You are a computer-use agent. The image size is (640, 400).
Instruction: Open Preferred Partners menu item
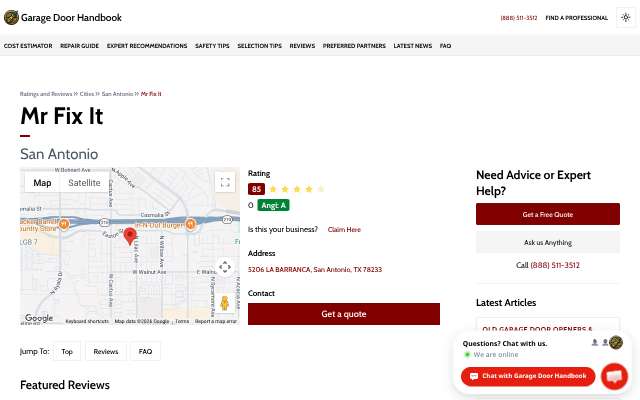click(354, 46)
